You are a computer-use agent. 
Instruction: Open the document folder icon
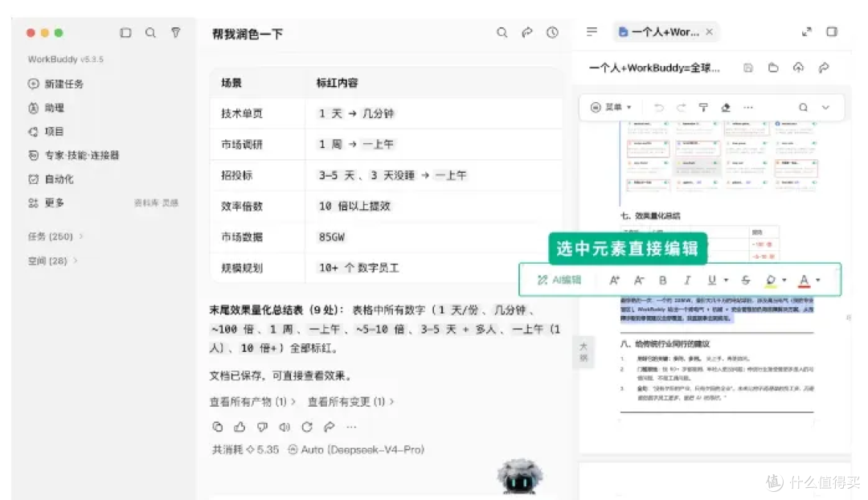tap(773, 68)
